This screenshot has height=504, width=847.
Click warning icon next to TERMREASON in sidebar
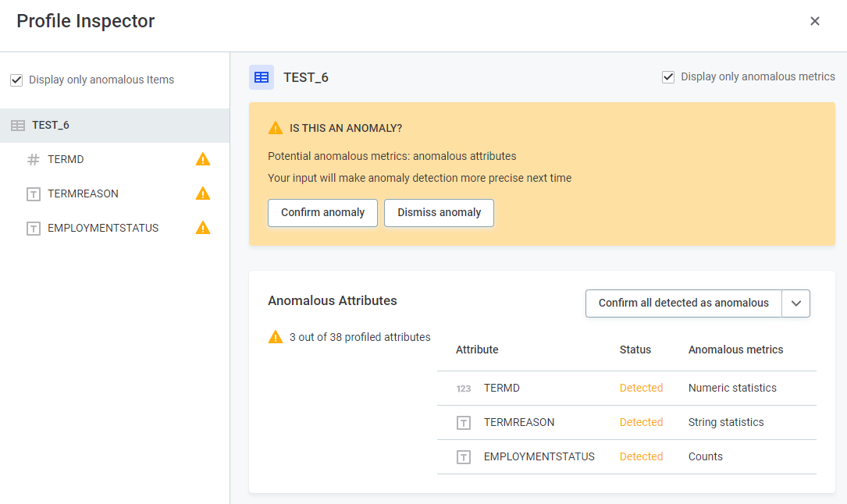point(203,193)
